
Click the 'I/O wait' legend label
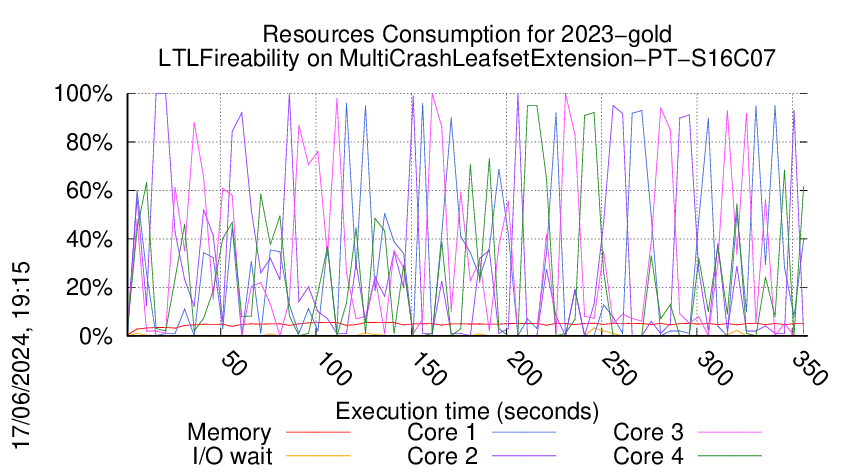tap(232, 456)
